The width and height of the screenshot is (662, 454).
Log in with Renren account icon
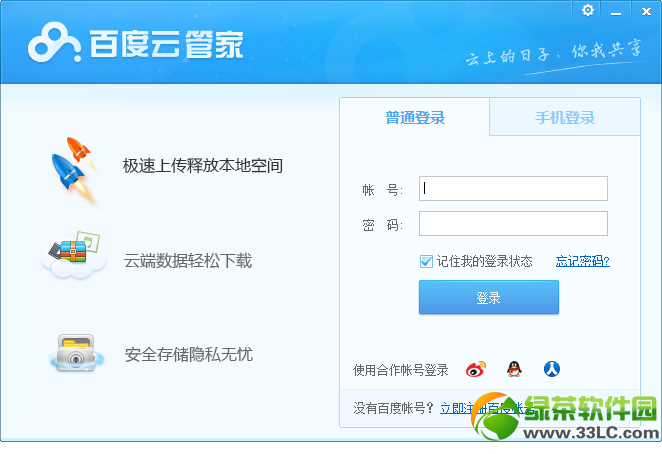[x=551, y=369]
